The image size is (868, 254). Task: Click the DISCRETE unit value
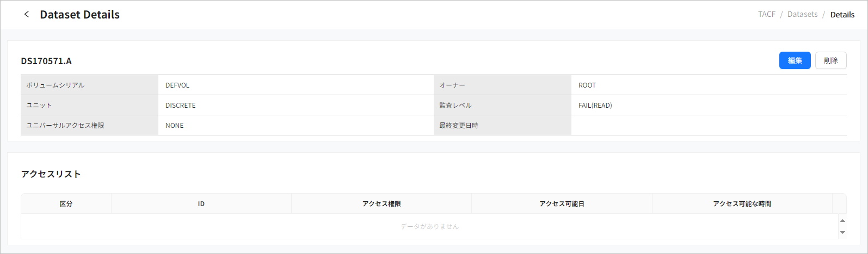[x=181, y=106]
